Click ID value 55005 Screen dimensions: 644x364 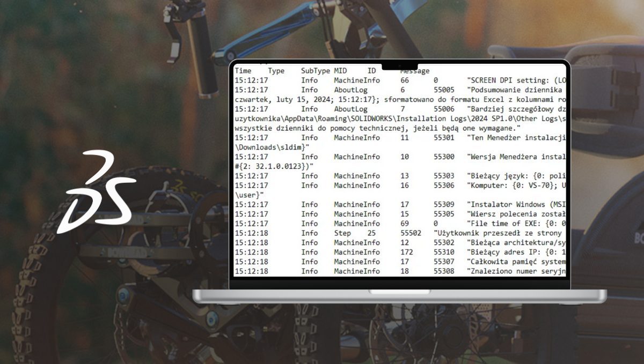tap(444, 90)
